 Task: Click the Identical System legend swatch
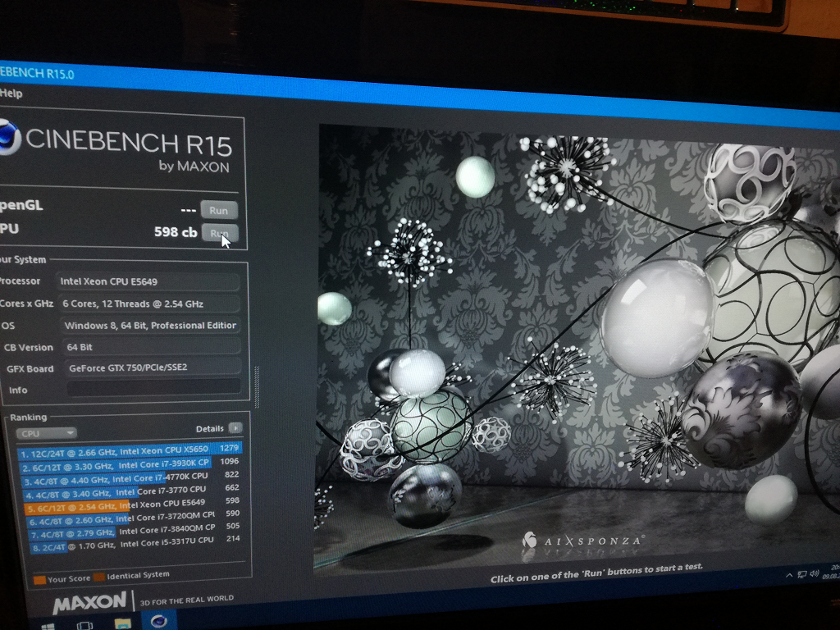pyautogui.click(x=99, y=577)
